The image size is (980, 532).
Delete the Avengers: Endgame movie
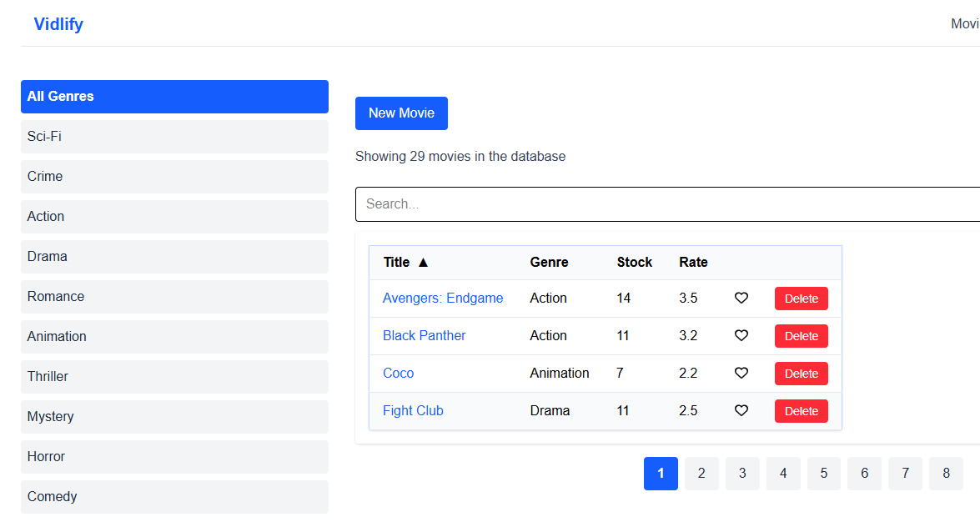click(x=802, y=299)
